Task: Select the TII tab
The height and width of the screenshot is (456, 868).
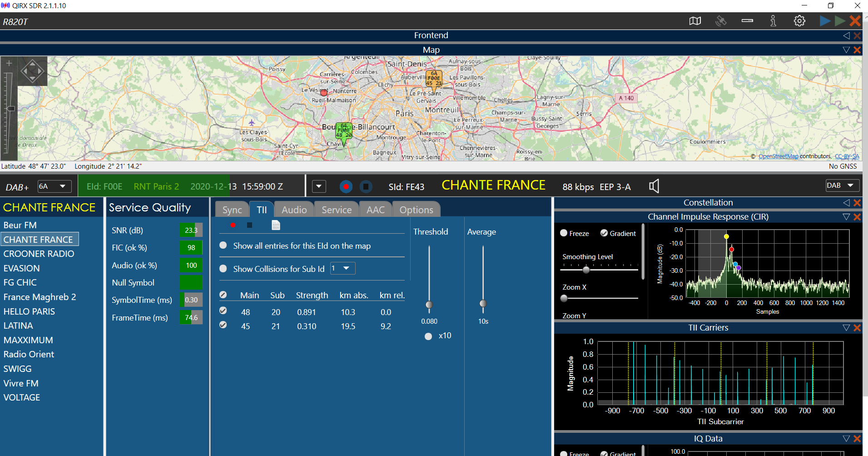Action: (x=262, y=210)
